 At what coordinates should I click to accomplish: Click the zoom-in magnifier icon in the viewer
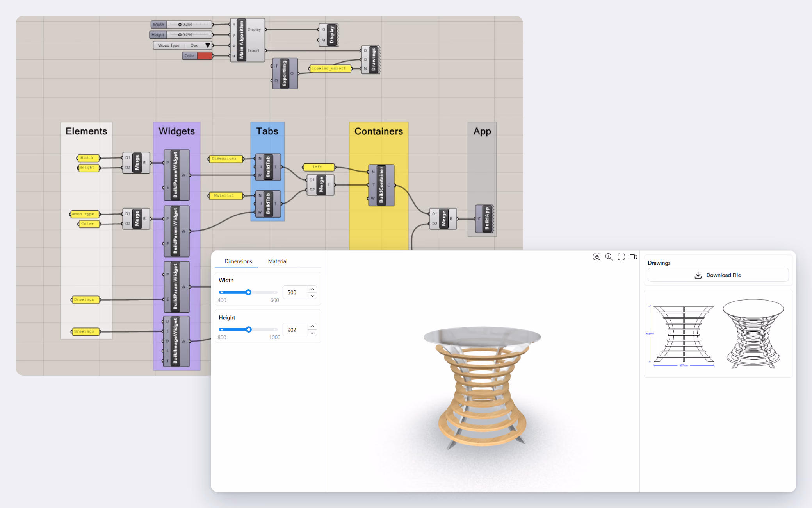point(609,257)
